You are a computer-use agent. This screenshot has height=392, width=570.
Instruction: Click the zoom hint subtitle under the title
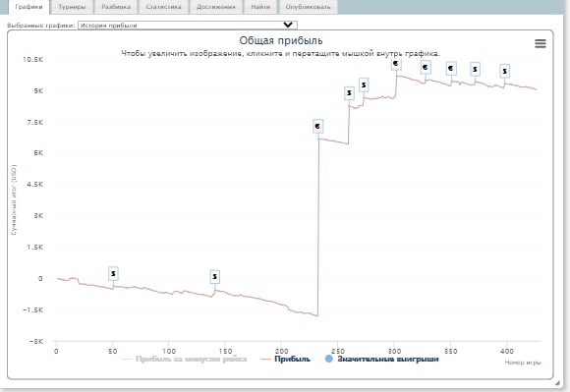280,53
